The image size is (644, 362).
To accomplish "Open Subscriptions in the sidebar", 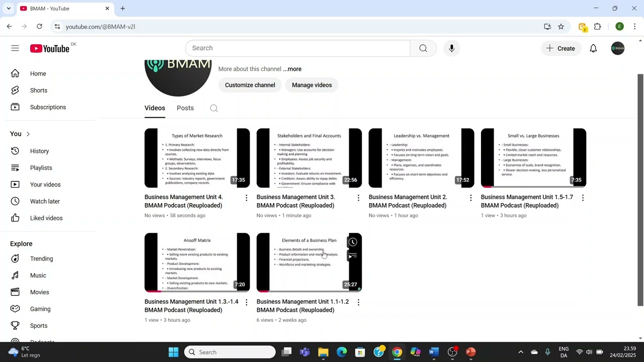I will click(48, 107).
